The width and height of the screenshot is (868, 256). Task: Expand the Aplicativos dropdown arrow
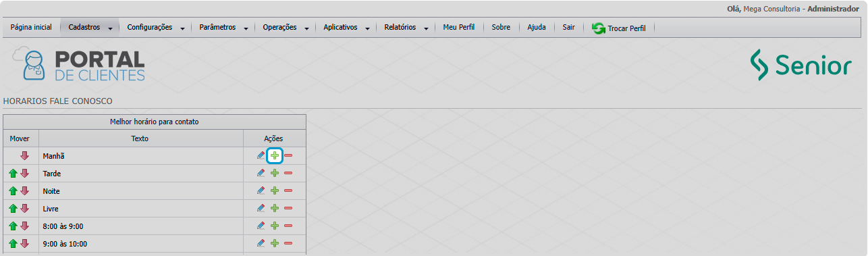(x=368, y=28)
